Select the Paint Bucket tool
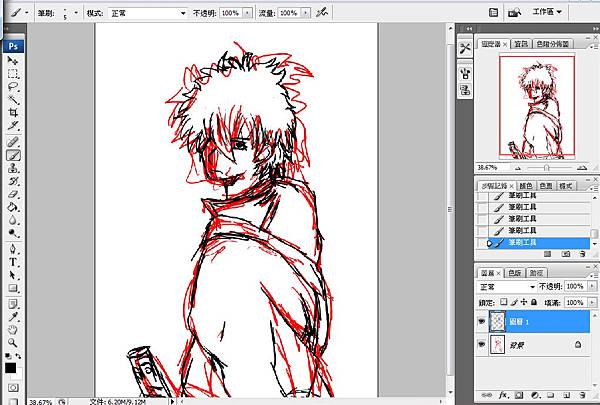The height and width of the screenshot is (405, 600). click(x=13, y=207)
